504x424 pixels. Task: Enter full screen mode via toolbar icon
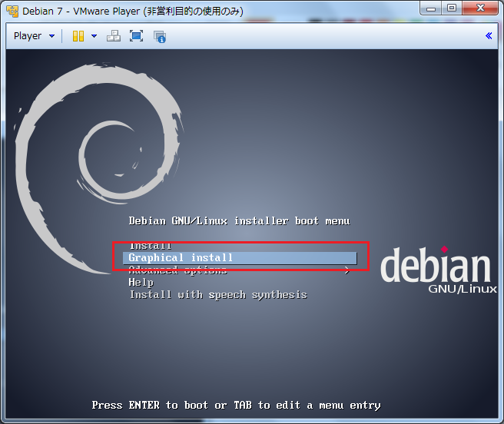(x=136, y=36)
